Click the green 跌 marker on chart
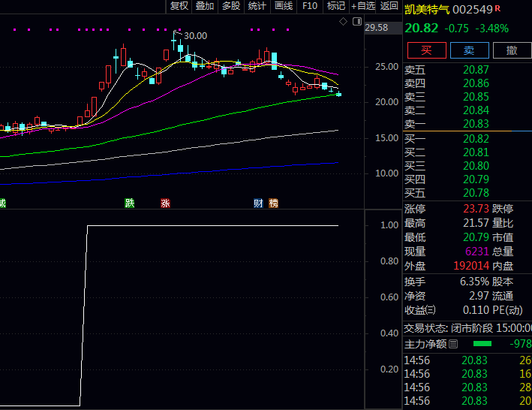This screenshot has height=410, width=532. 130,203
